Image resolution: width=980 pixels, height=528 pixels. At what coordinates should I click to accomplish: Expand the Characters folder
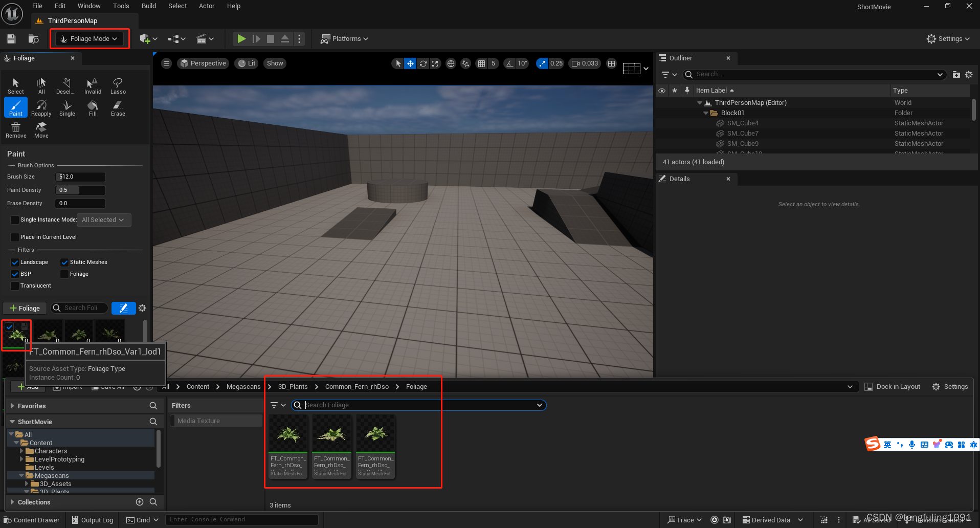point(21,451)
